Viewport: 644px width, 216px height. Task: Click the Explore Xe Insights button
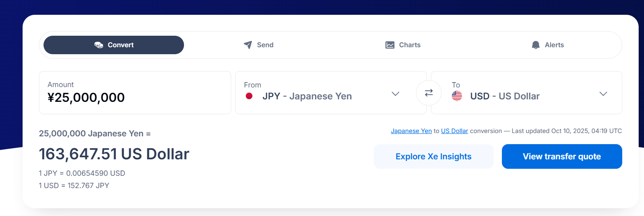point(434,156)
